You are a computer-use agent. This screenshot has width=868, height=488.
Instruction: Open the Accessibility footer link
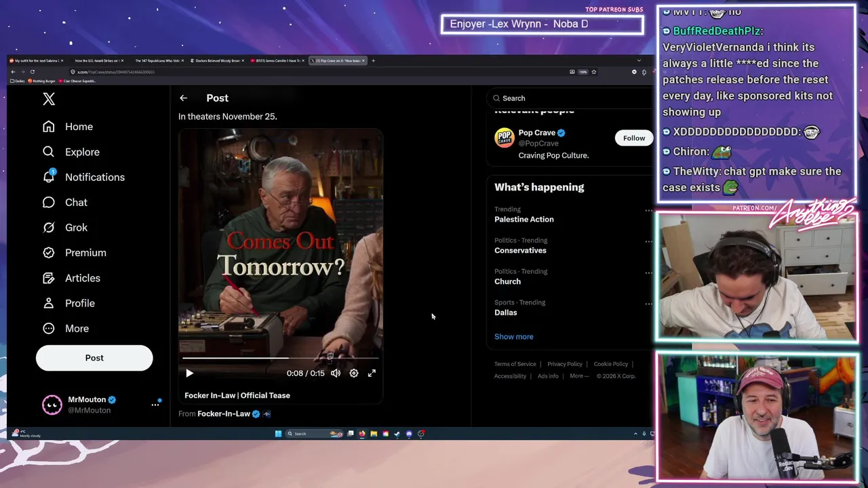(x=510, y=376)
